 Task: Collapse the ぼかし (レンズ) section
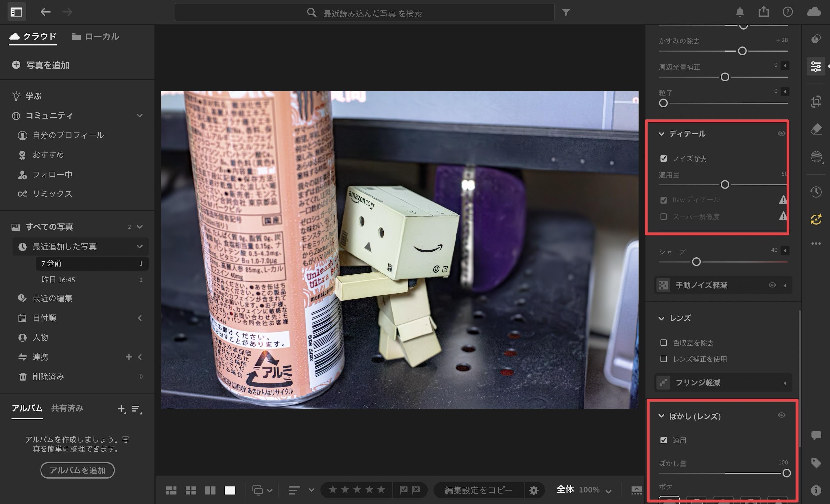coord(661,416)
